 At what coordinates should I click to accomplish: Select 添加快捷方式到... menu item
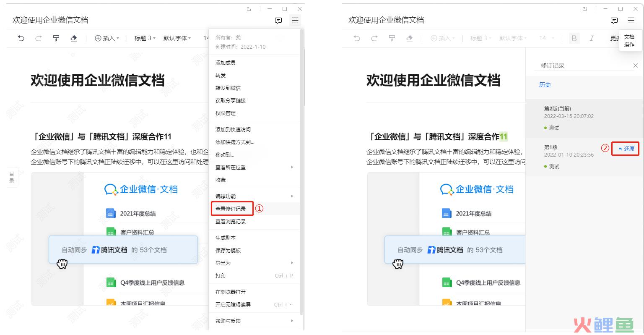coord(254,142)
